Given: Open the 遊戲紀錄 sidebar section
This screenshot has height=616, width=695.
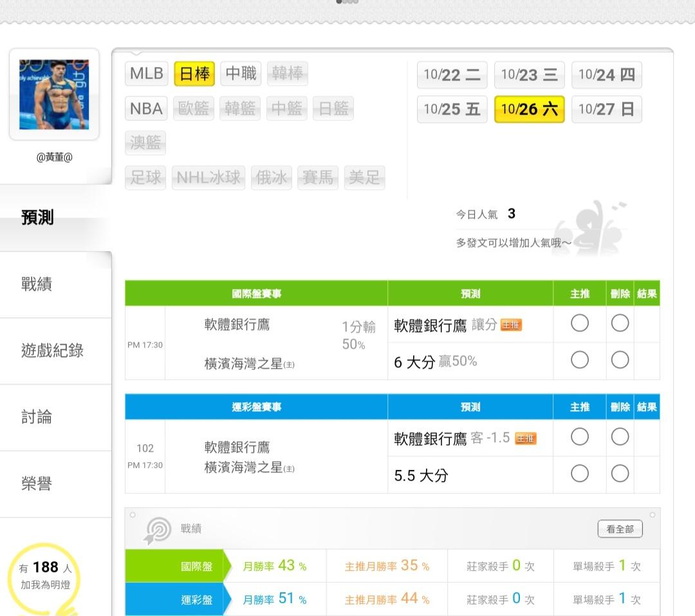Looking at the screenshot, I should point(55,351).
